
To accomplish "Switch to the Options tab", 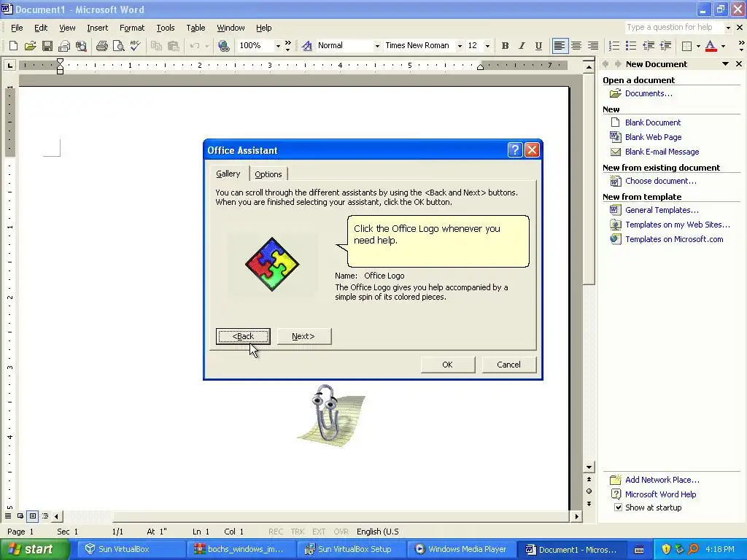I will point(268,174).
